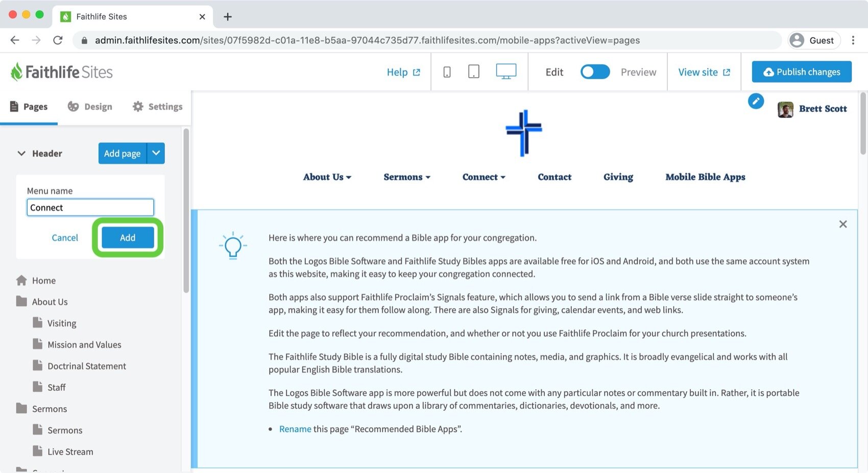Click the Mission and Values page icon
The image size is (868, 473).
click(38, 344)
